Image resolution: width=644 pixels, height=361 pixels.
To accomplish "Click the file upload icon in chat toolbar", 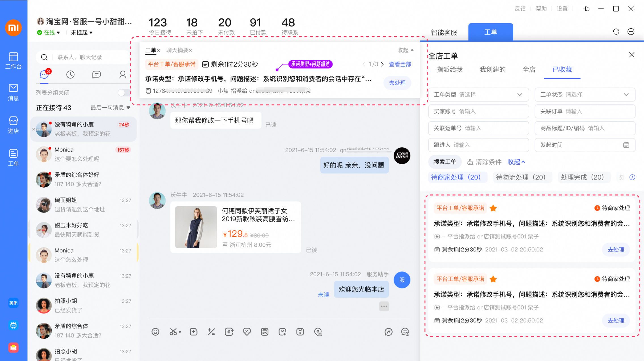I will tap(194, 332).
